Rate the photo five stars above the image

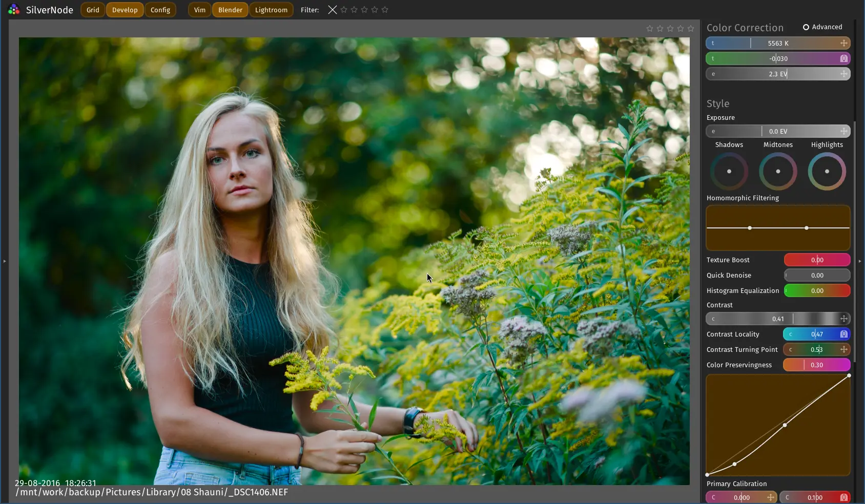691,29
